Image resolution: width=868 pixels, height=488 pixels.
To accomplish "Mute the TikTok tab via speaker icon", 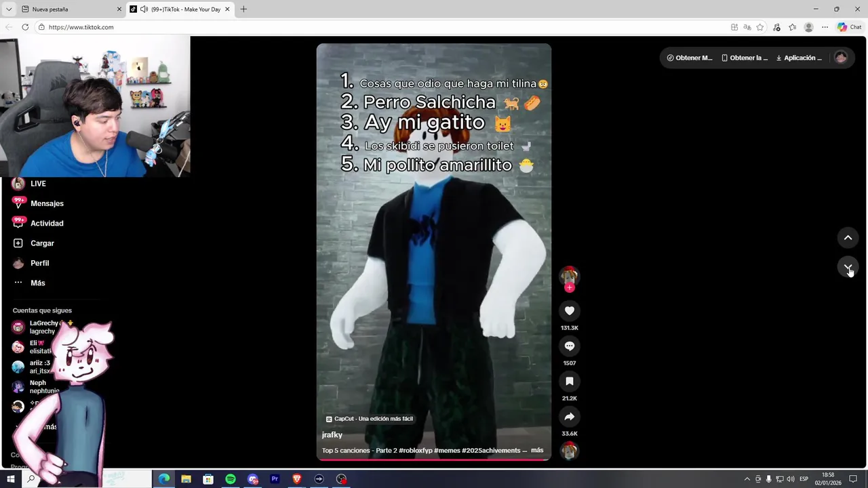I will point(144,9).
